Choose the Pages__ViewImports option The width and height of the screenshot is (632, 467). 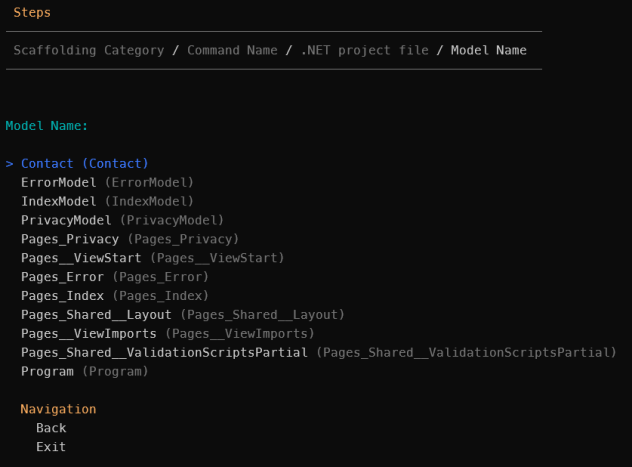pos(167,334)
